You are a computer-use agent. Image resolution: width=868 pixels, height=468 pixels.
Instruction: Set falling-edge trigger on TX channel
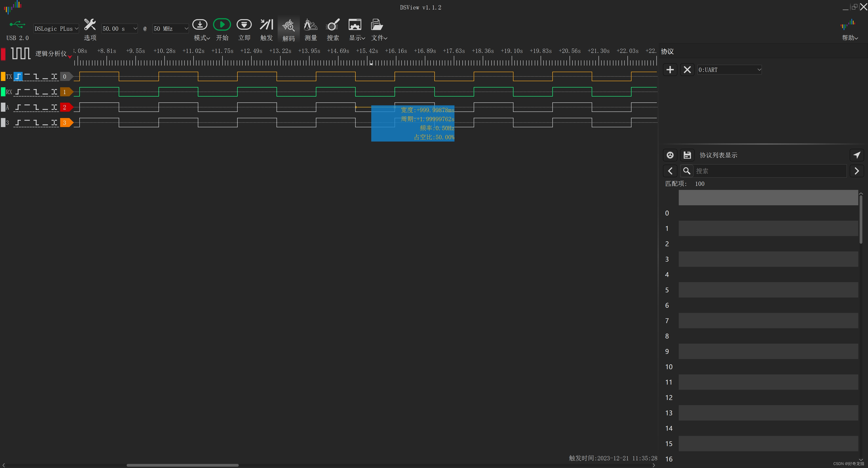(36, 76)
